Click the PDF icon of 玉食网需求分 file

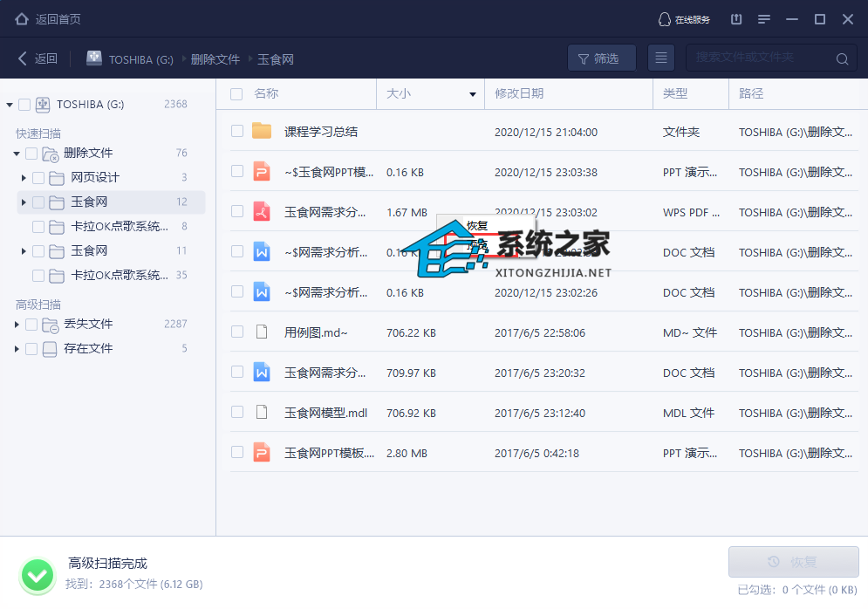tap(262, 212)
